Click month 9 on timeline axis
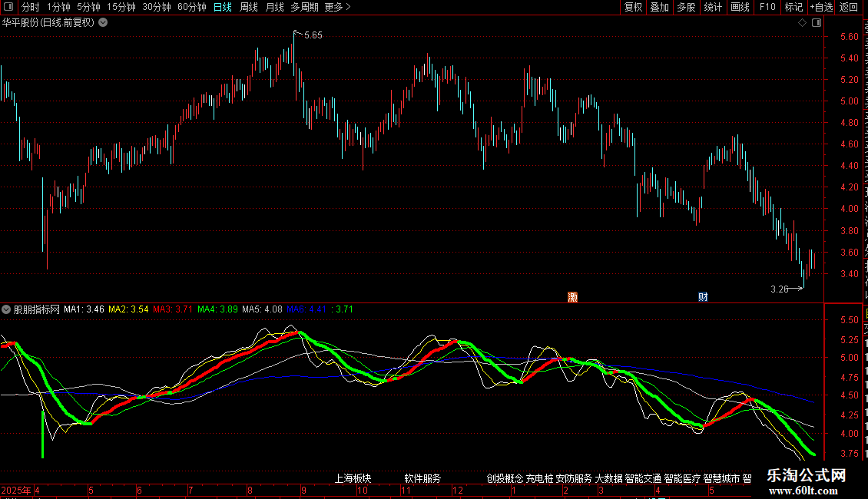Image resolution: width=868 pixels, height=499 pixels. coord(304,490)
